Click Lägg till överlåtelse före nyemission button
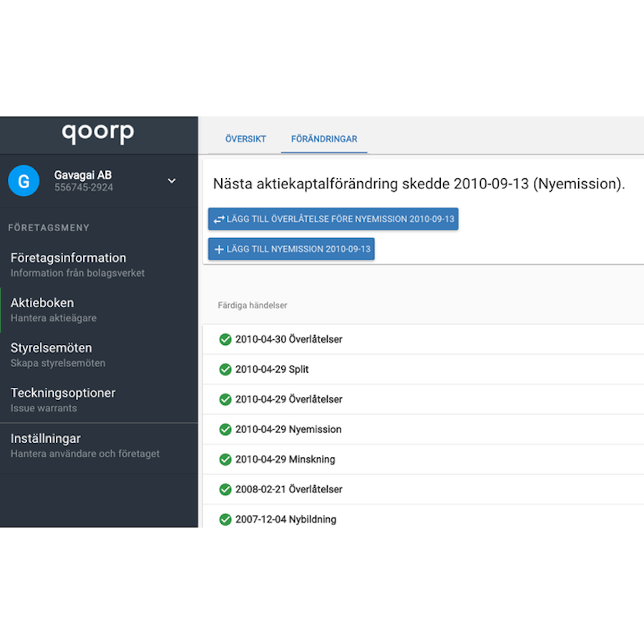Image resolution: width=644 pixels, height=644 pixels. coord(333,219)
